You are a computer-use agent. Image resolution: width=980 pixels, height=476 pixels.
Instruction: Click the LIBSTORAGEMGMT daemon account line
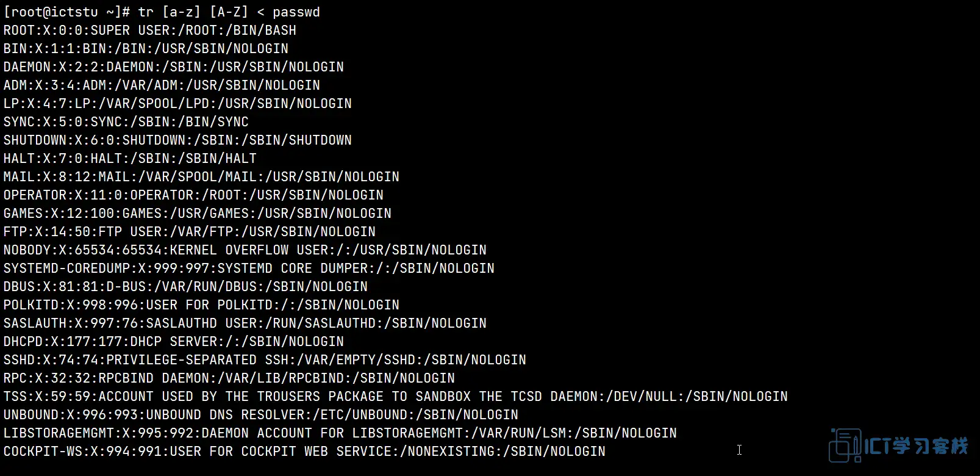pos(340,433)
